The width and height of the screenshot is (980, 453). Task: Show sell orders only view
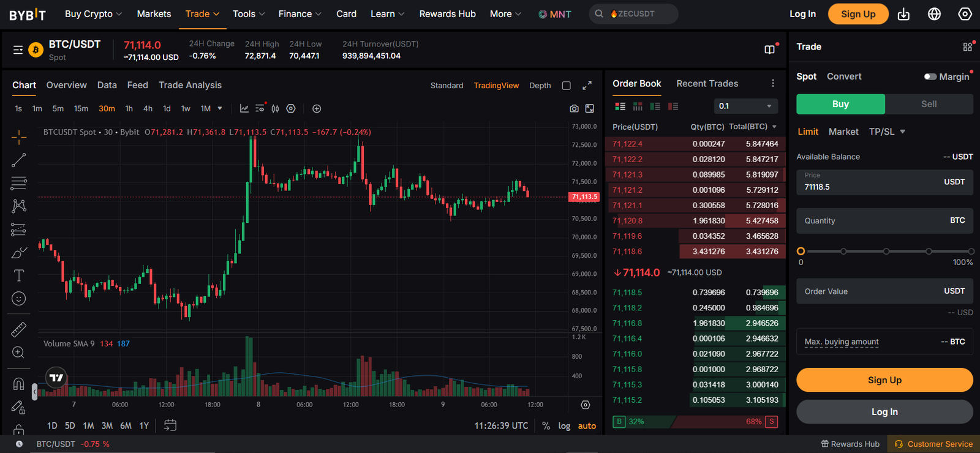click(673, 106)
